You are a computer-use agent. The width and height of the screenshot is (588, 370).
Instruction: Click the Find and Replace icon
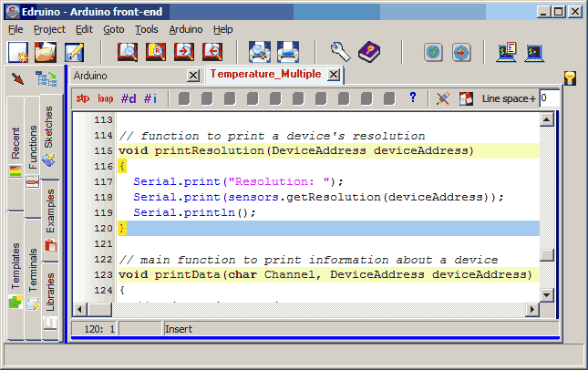click(x=156, y=52)
